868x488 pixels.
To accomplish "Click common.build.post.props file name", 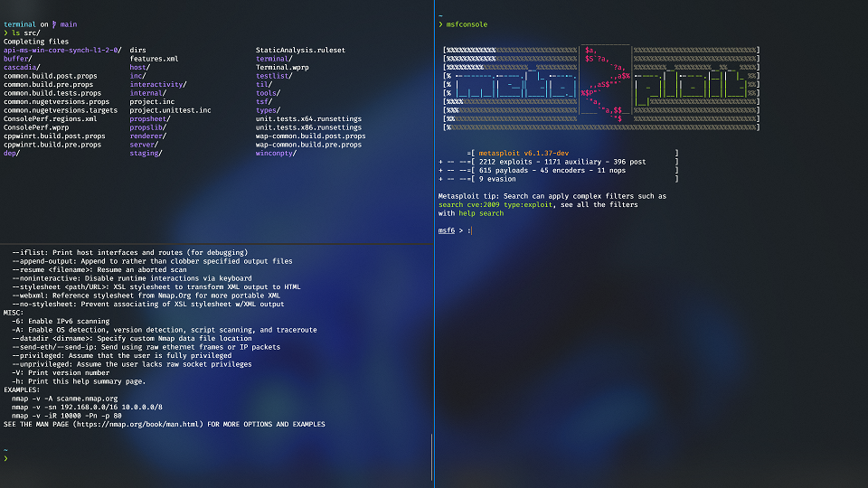I will (51, 76).
